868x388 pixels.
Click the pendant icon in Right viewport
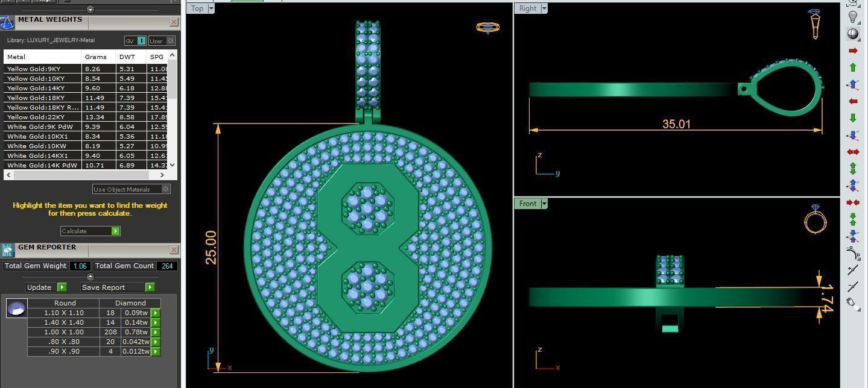815,24
